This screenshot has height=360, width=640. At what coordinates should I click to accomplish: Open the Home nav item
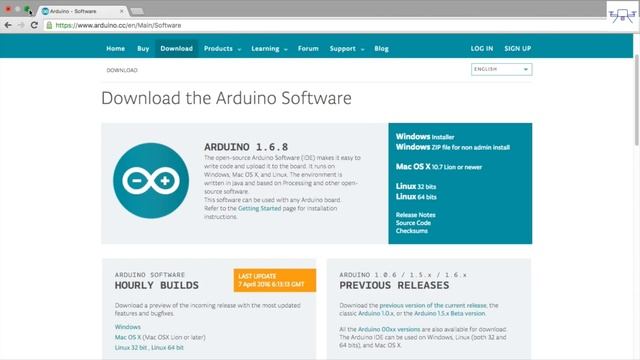(116, 49)
